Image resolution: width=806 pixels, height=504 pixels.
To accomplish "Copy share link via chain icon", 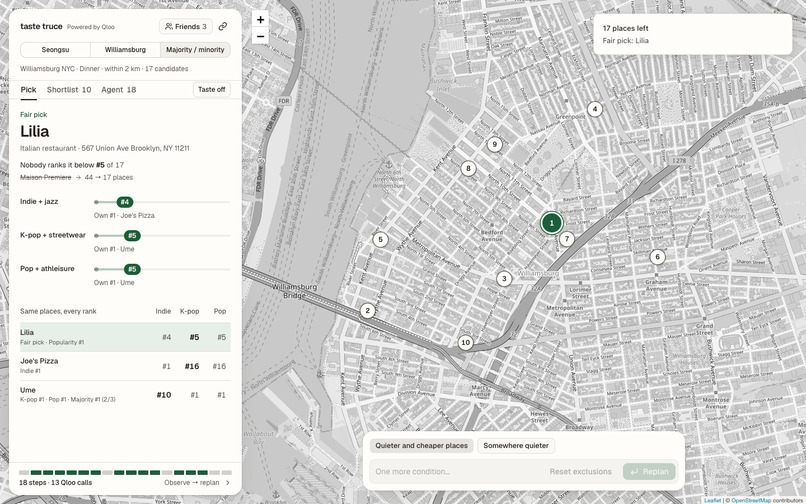I will tap(223, 26).
